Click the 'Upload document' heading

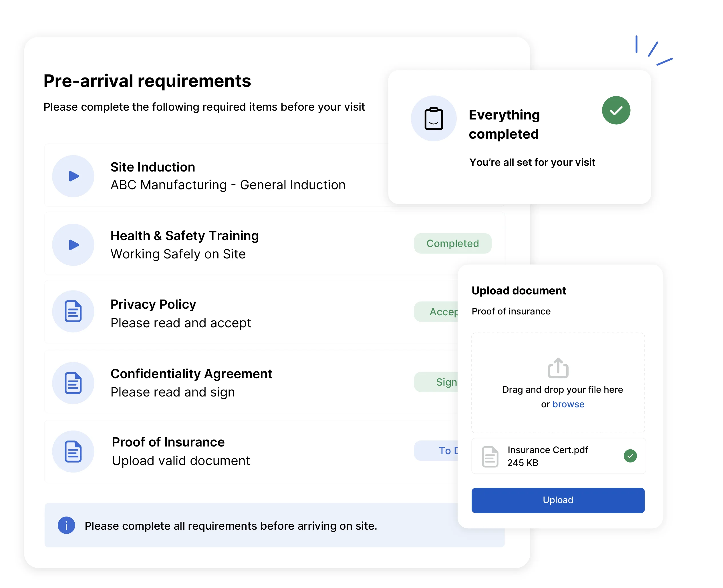pyautogui.click(x=519, y=291)
